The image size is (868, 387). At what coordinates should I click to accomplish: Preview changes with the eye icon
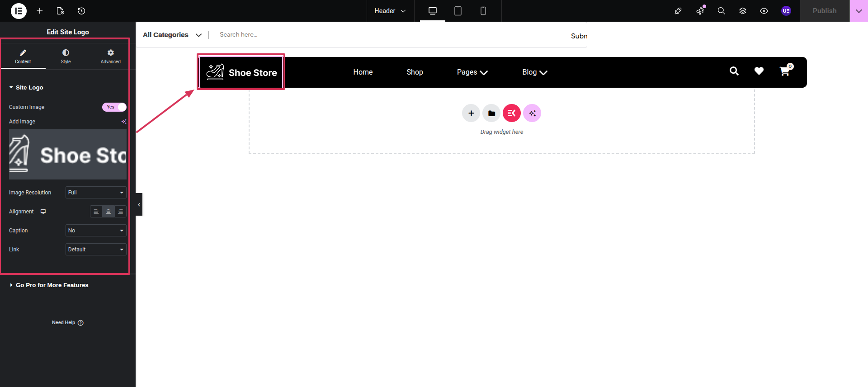tap(764, 11)
